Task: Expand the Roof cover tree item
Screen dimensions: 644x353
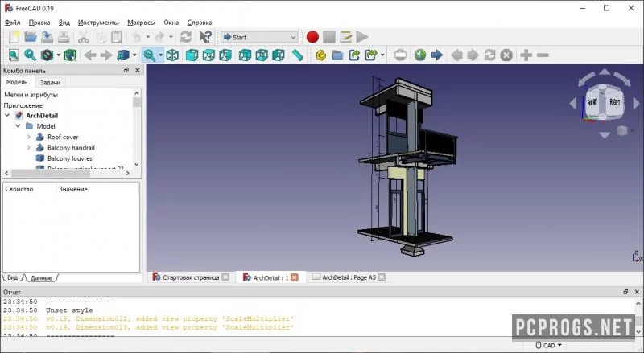Action: (28, 137)
